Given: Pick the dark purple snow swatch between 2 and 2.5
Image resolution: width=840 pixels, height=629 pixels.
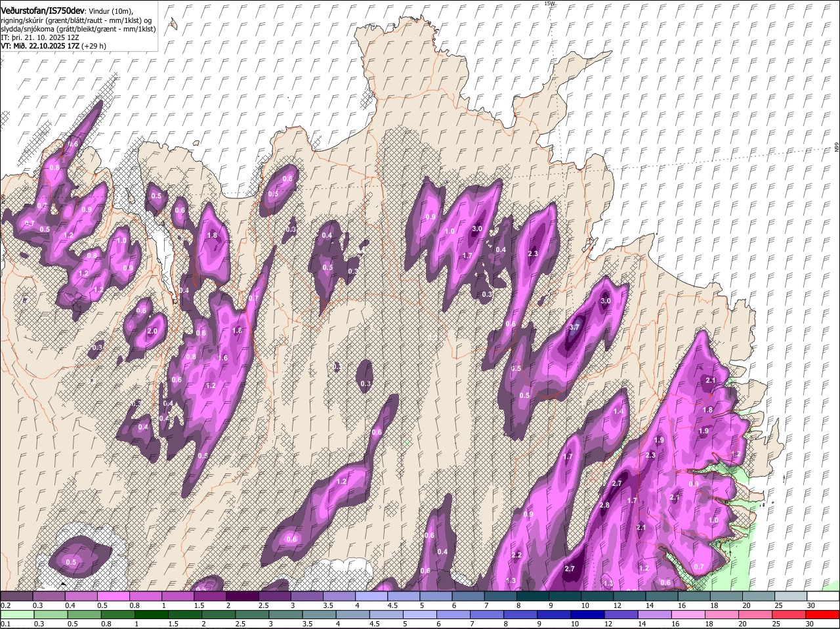Looking at the screenshot, I should pos(243,596).
